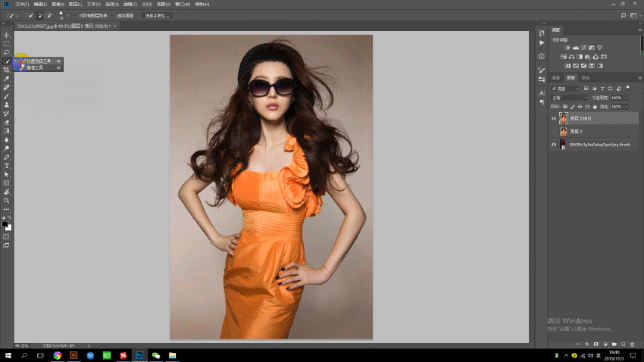Image resolution: width=644 pixels, height=362 pixels.
Task: Select the Path Selection tool
Action: (x=7, y=174)
